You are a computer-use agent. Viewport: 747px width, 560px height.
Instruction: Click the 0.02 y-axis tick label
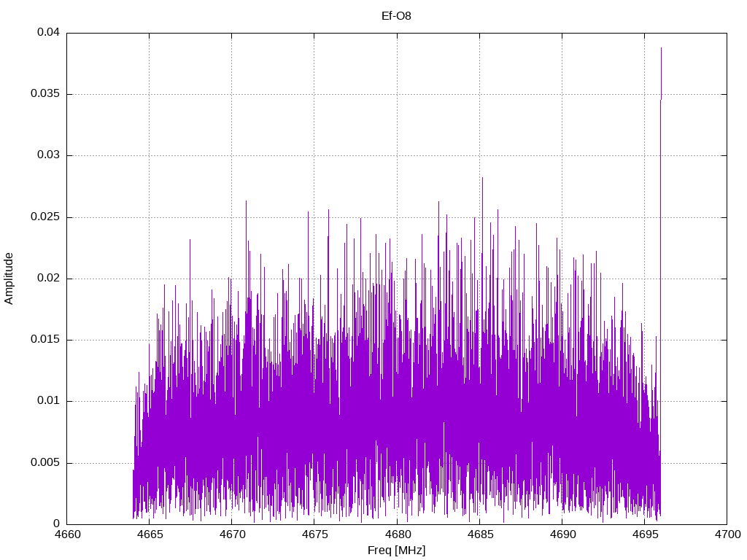pyautogui.click(x=49, y=278)
